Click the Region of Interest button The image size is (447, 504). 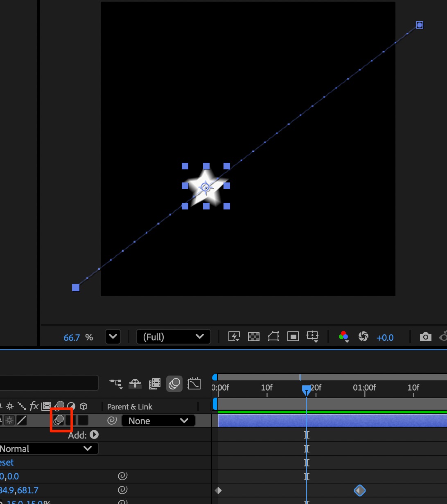tap(293, 337)
